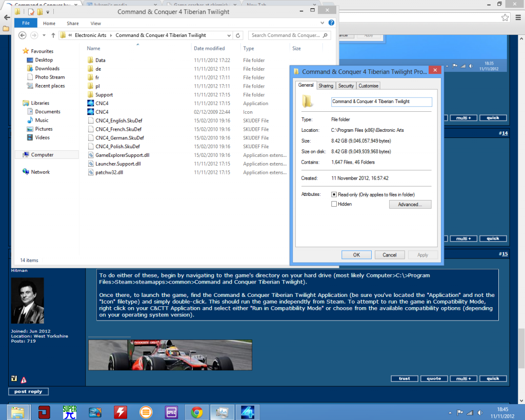Open Advanced attributes button

click(x=410, y=204)
